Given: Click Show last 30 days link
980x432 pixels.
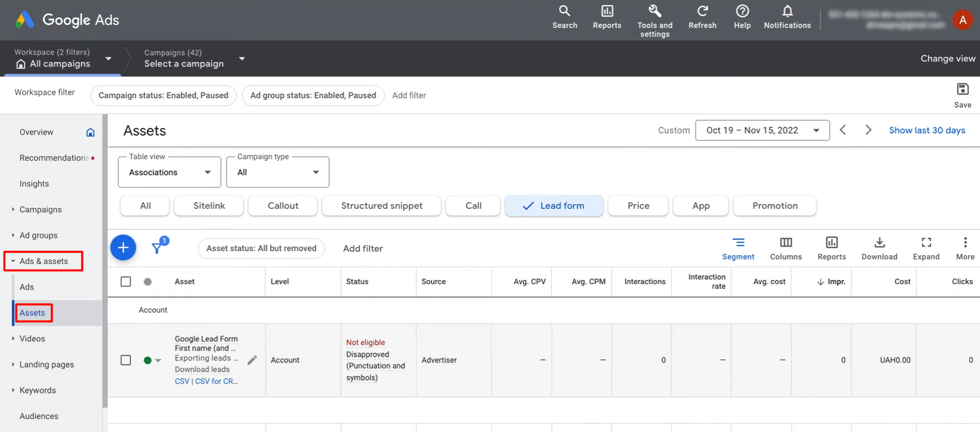Looking at the screenshot, I should pyautogui.click(x=927, y=130).
